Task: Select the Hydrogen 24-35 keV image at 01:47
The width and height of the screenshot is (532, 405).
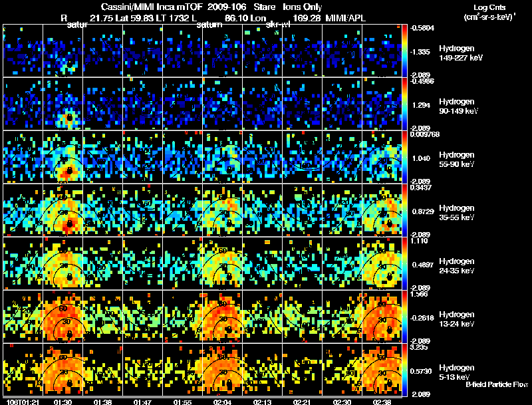Action: [x=143, y=263]
